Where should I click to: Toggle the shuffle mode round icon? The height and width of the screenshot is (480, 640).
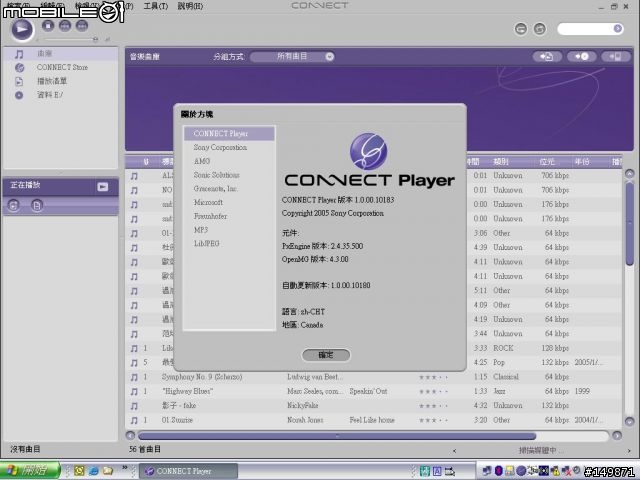[540, 29]
